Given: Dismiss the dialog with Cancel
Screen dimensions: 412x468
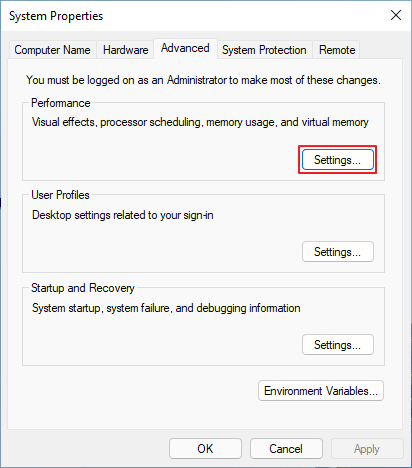Looking at the screenshot, I should 286,449.
